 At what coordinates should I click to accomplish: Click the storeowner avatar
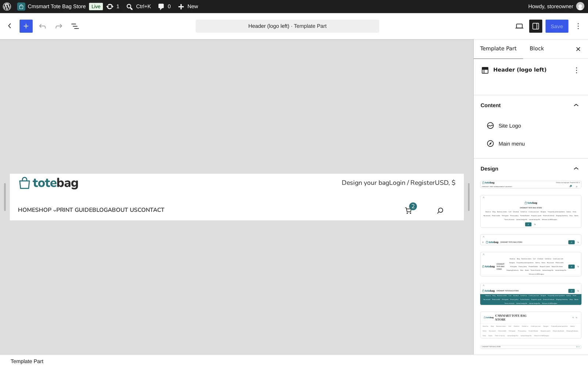pos(580,6)
